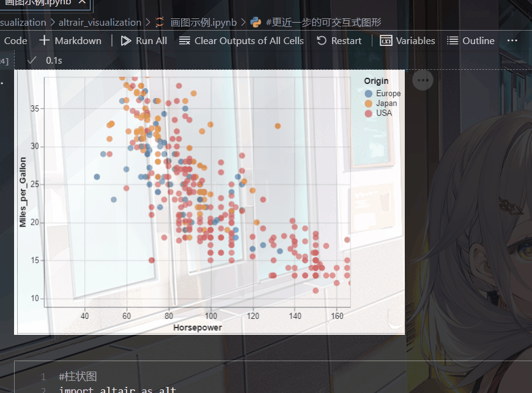Open the Variables panel icon
Screen dimensions: 532x393
coord(386,41)
